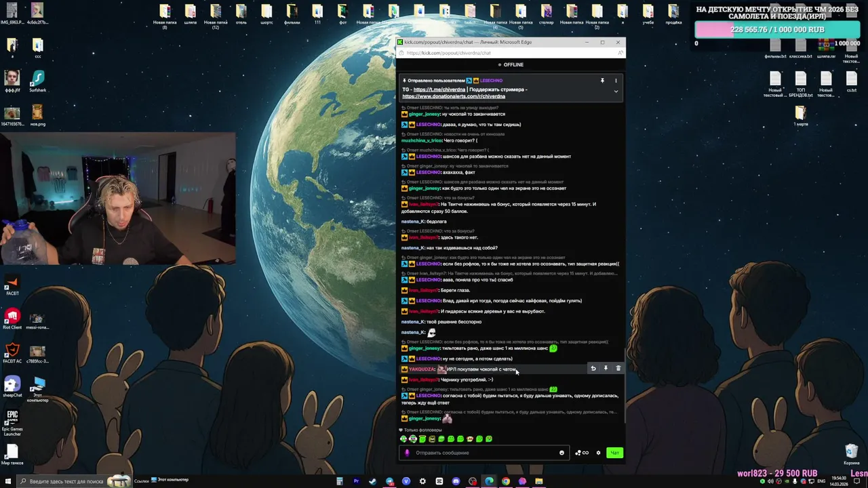868x488 pixels.
Task: Select the 1 марта desktop folder
Action: pyautogui.click(x=800, y=115)
